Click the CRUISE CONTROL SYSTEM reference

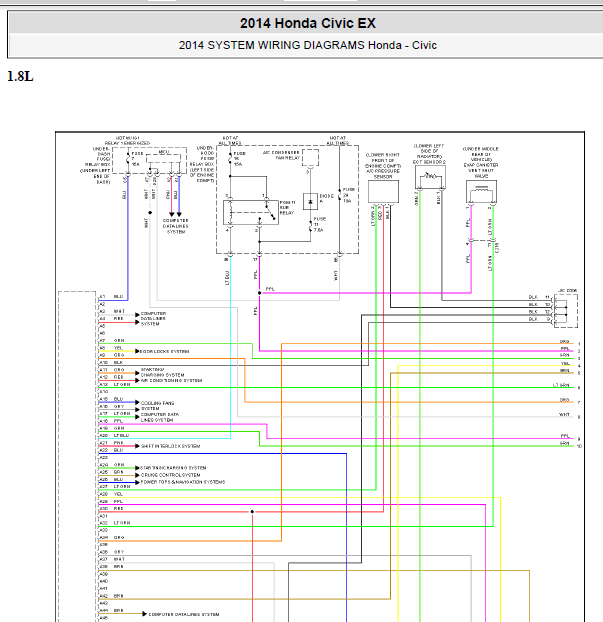171,475
